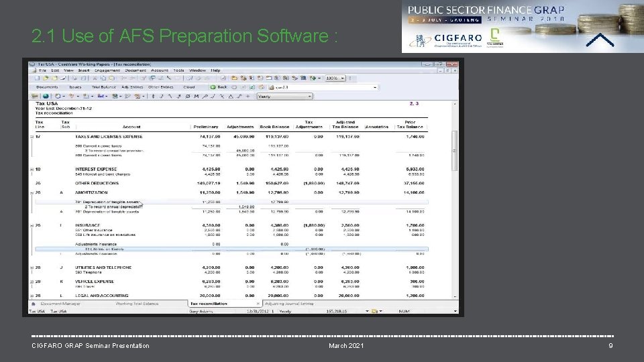This screenshot has width=644, height=362.
Task: Close the Tax reconciliation tab
Action: click(258, 304)
